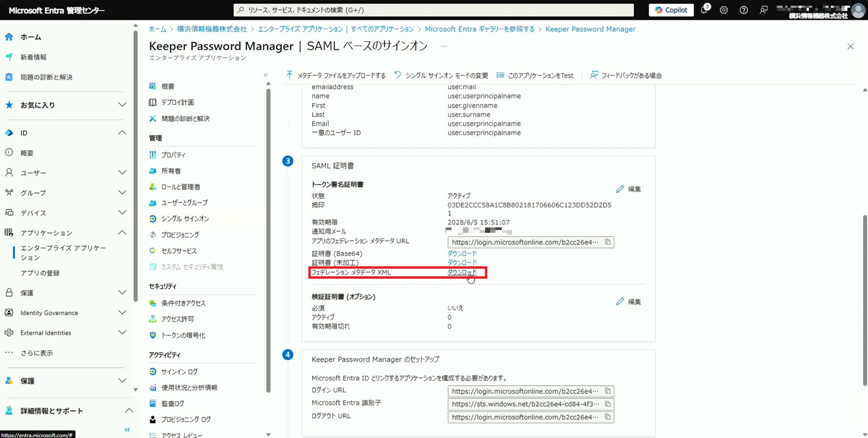868x438 pixels.
Task: Expand the ユーザー menu in sidebar
Action: click(122, 173)
